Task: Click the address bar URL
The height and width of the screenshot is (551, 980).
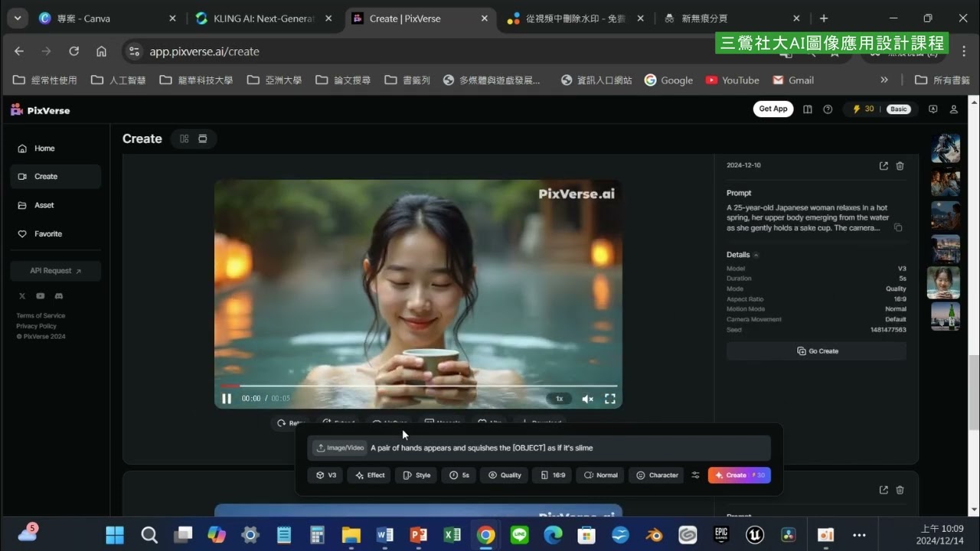Action: (x=204, y=51)
